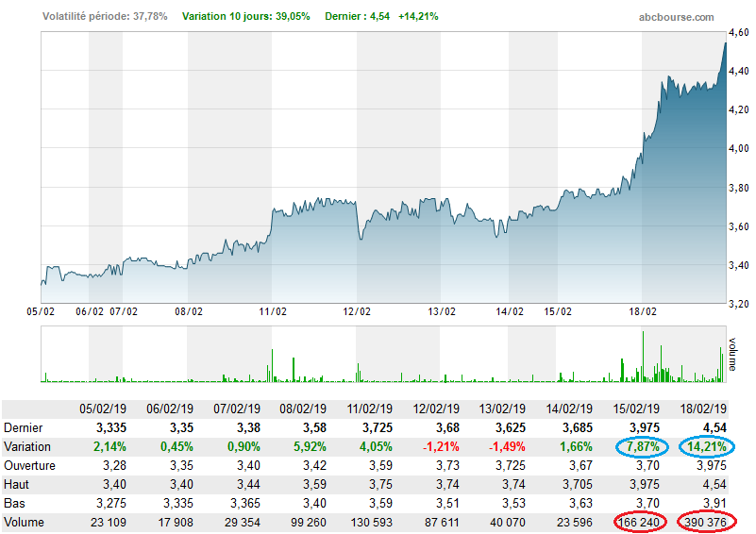Click the 4,60 price axis label
The width and height of the screenshot is (756, 534).
coord(738,32)
